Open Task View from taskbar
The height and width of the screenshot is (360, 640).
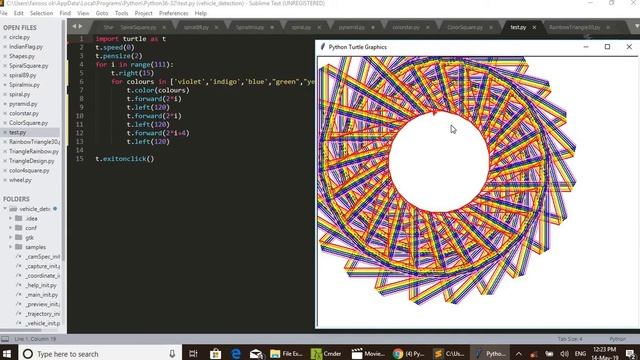tap(193, 353)
